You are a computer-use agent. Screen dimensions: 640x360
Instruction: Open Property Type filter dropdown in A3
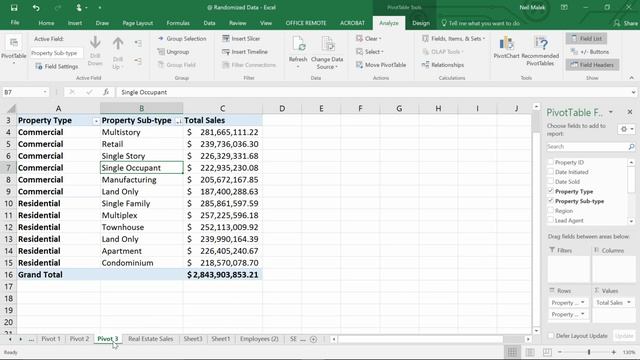(x=96, y=121)
